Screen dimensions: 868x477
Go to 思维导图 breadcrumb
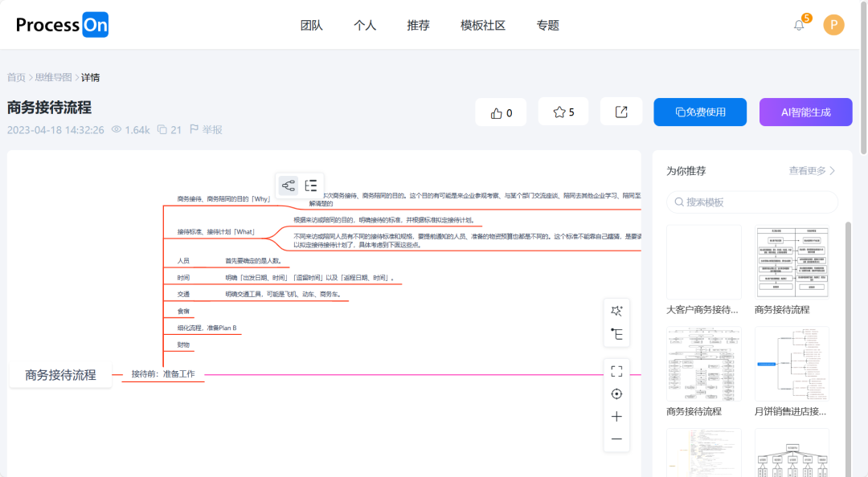click(x=53, y=77)
